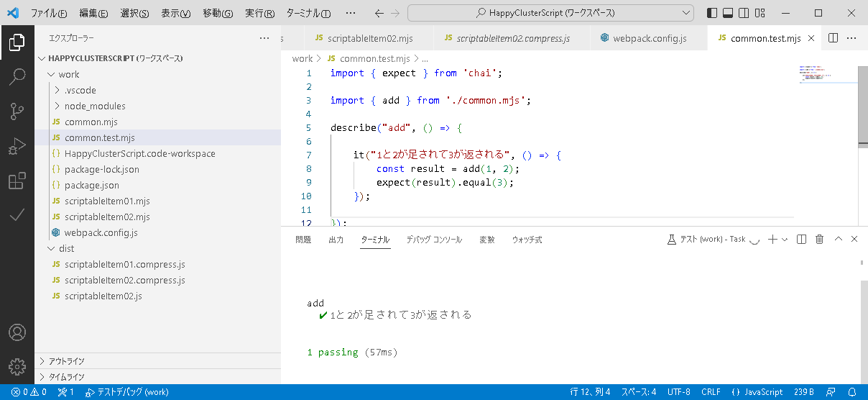This screenshot has width=868, height=400.
Task: Click テストデバッグ (work) in status bar
Action: pos(126,392)
